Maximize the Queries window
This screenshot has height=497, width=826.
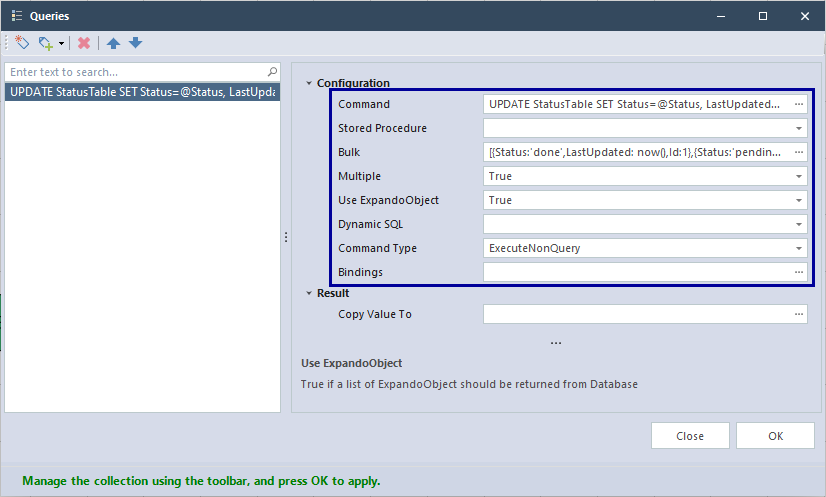click(763, 16)
